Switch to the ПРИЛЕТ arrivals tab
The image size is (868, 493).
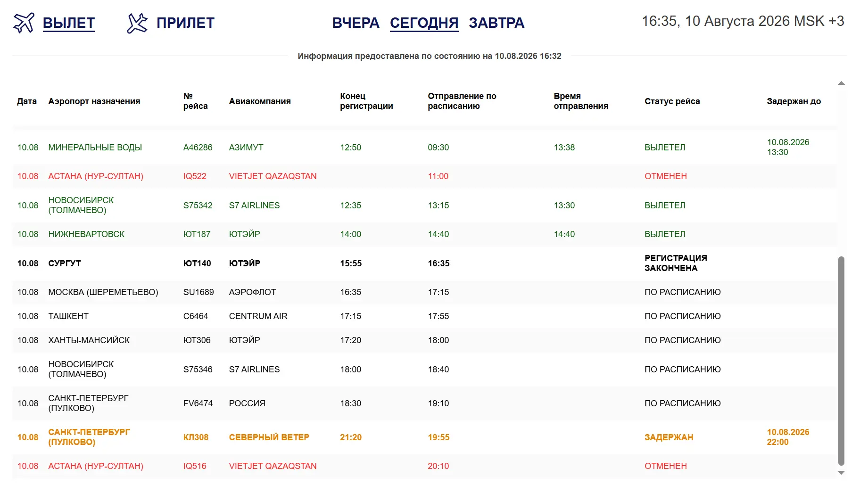click(x=185, y=23)
